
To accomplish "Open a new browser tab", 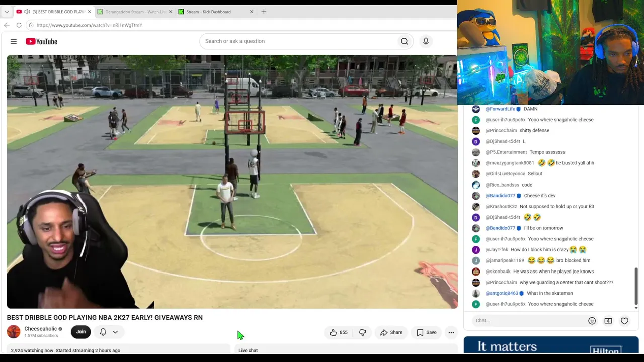I will coord(264,12).
